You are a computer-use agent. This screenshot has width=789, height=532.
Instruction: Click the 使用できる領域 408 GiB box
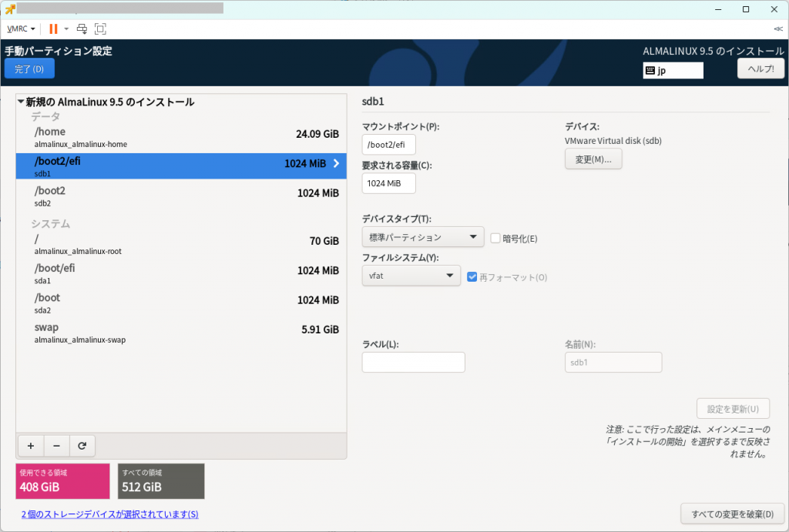click(x=62, y=481)
